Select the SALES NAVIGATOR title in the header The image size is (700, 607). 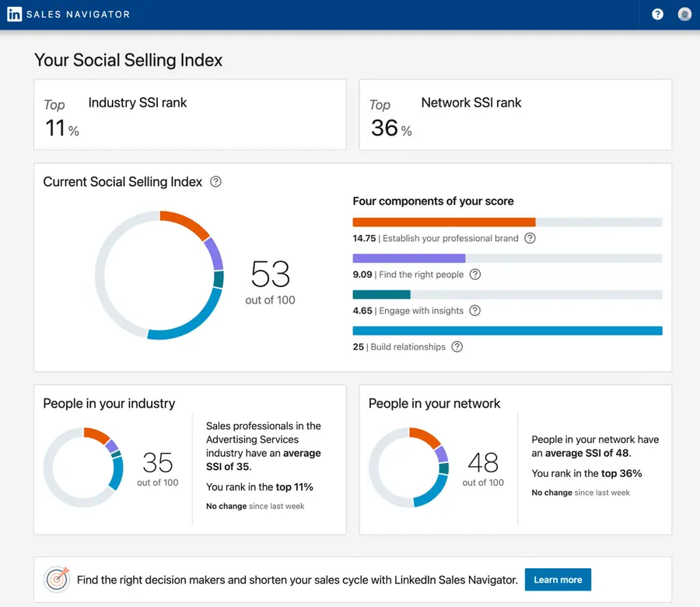pos(78,14)
